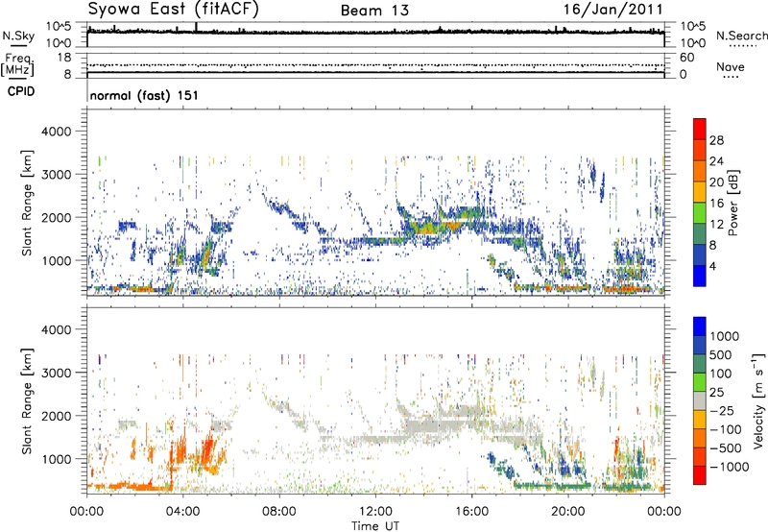Click the date "16/Jan/2011"

[x=612, y=10]
